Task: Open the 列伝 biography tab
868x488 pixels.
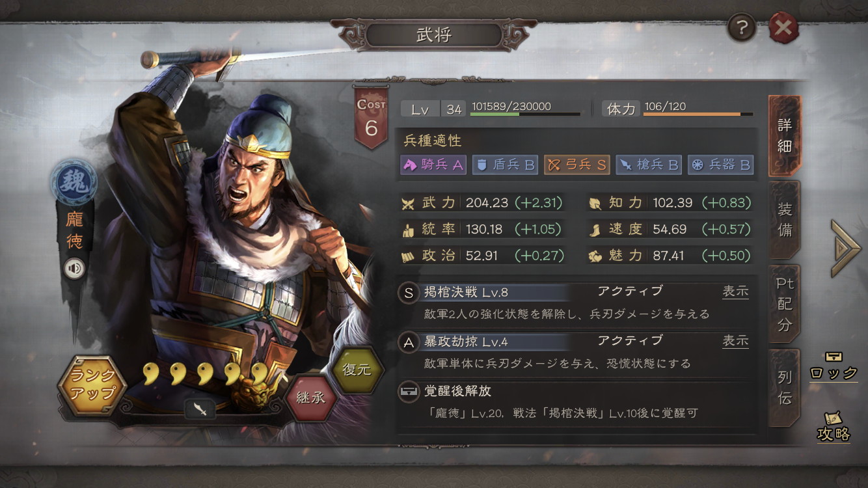Action: (785, 388)
